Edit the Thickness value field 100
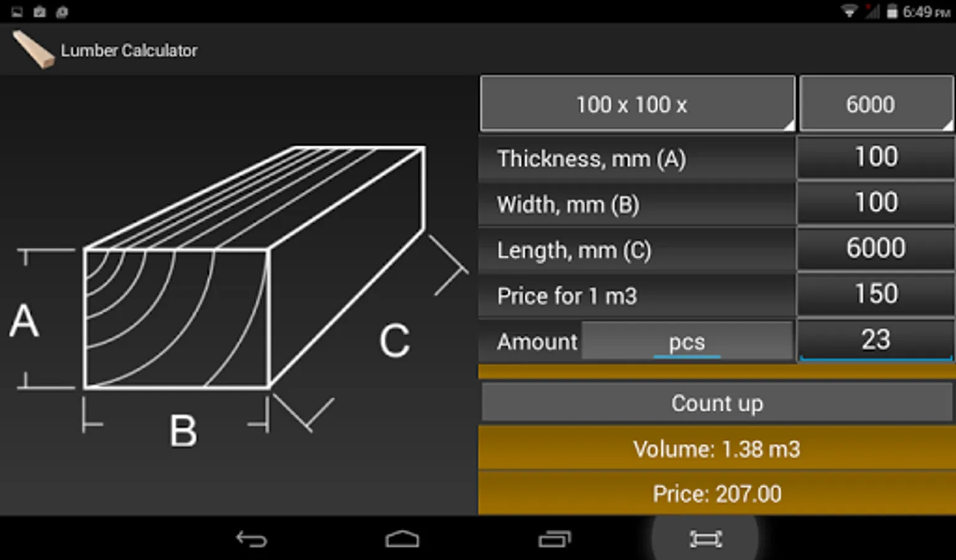Image resolution: width=956 pixels, height=560 pixels. pyautogui.click(x=876, y=157)
